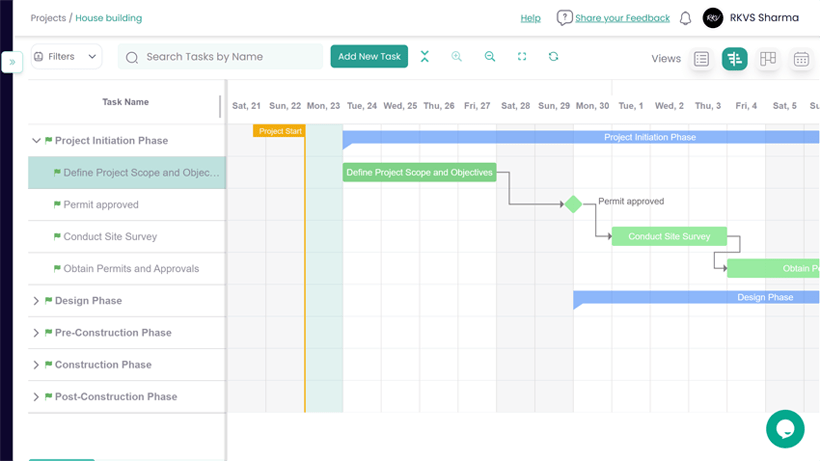Refresh the Gantt chart
This screenshot has width=820, height=461.
pyautogui.click(x=553, y=57)
